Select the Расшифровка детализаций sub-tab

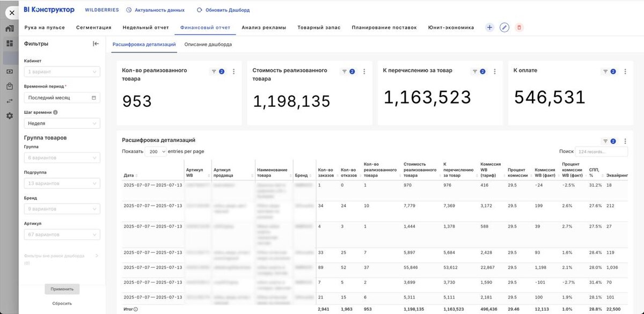[x=144, y=45]
